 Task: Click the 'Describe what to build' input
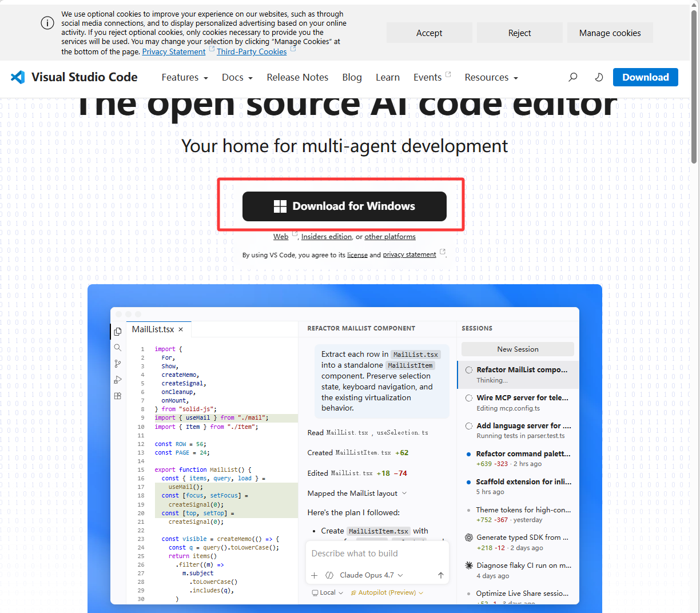[377, 554]
